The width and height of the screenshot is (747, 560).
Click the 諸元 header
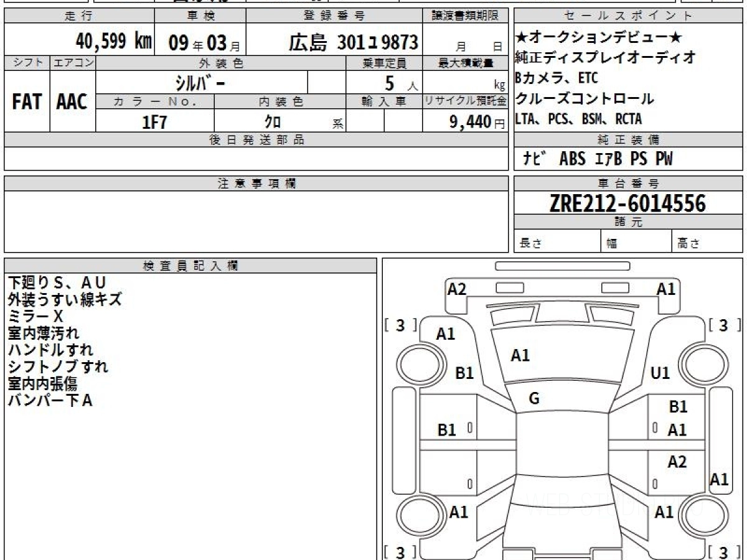[629, 222]
